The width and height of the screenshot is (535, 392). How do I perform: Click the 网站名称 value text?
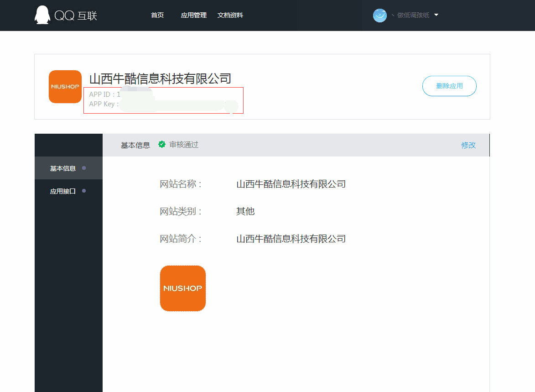291,184
